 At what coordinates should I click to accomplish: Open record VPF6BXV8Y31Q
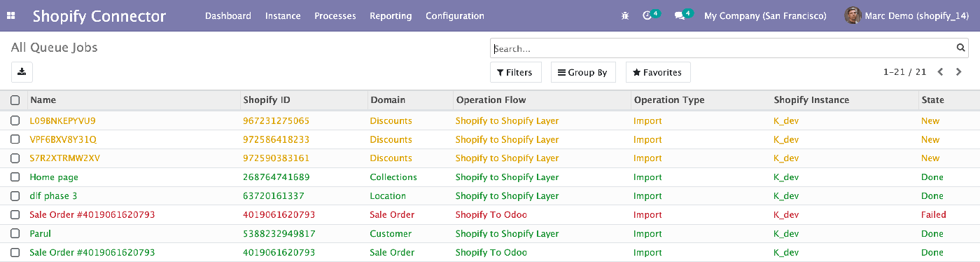[x=63, y=139]
